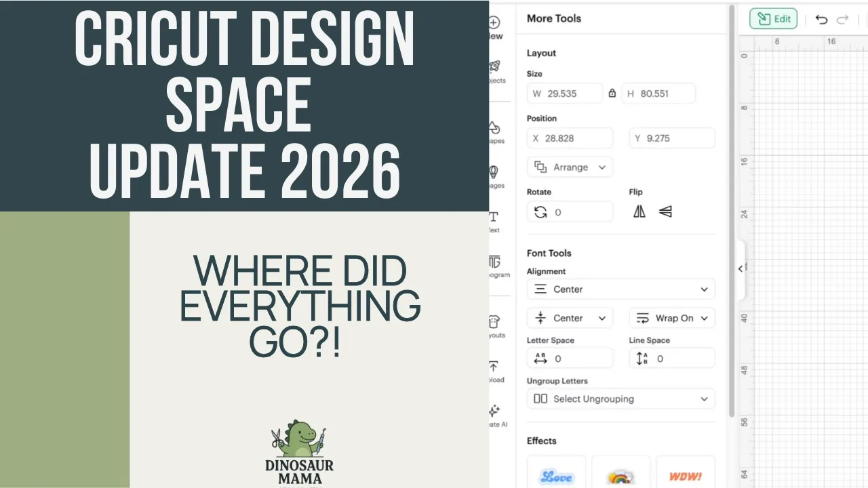Open the Shapes tool in sidebar
The image size is (868, 488).
494,127
